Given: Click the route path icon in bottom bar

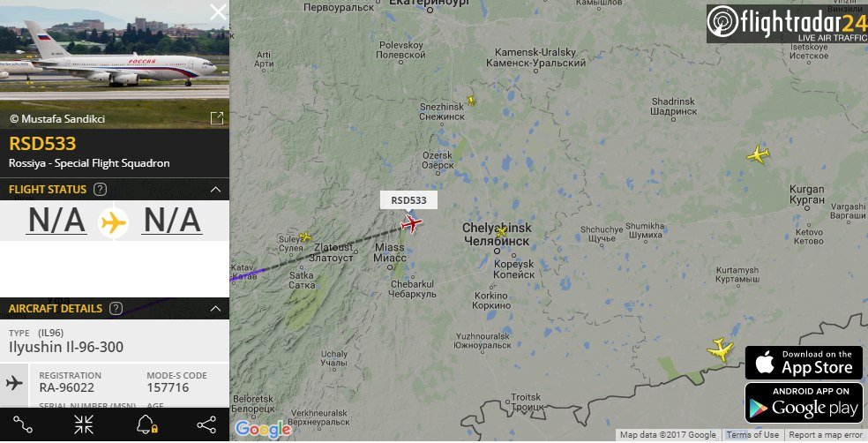Looking at the screenshot, I should tap(23, 424).
